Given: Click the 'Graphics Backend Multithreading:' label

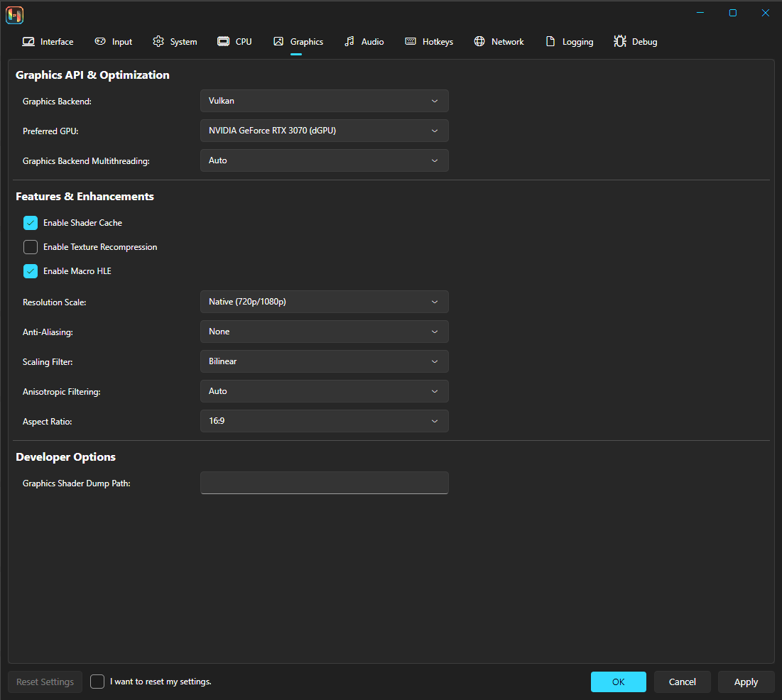Looking at the screenshot, I should (x=86, y=161).
